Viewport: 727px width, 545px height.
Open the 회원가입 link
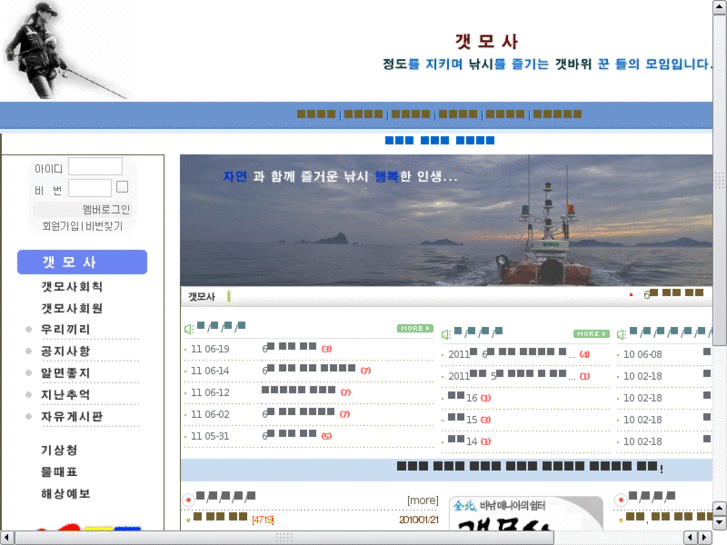tap(60, 226)
